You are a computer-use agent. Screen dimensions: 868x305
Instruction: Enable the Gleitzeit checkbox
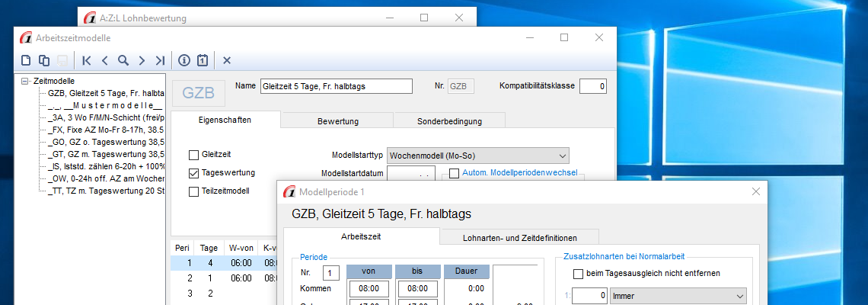point(193,155)
